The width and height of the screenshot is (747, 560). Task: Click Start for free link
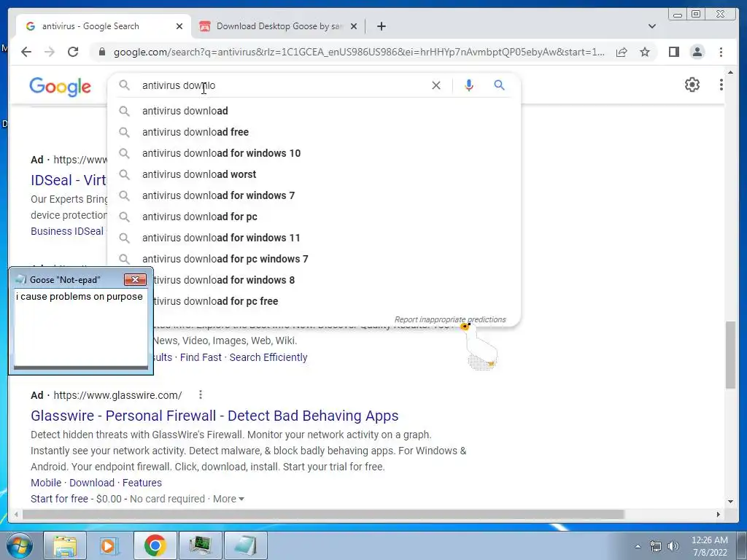click(59, 499)
